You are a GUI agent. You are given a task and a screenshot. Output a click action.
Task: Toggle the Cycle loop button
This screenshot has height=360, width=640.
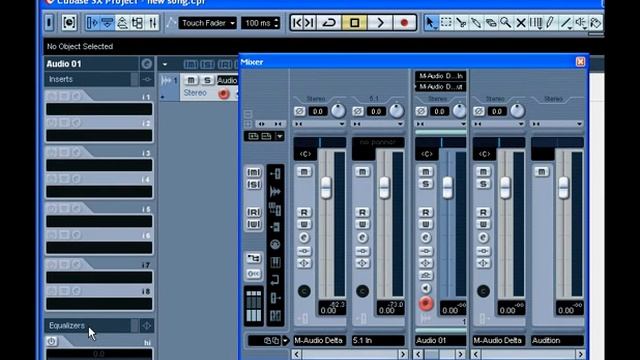(329, 23)
